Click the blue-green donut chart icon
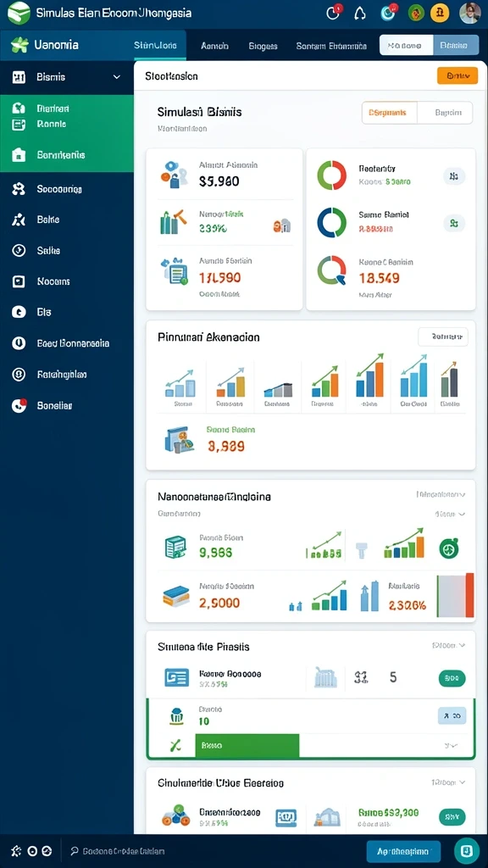 [x=332, y=223]
